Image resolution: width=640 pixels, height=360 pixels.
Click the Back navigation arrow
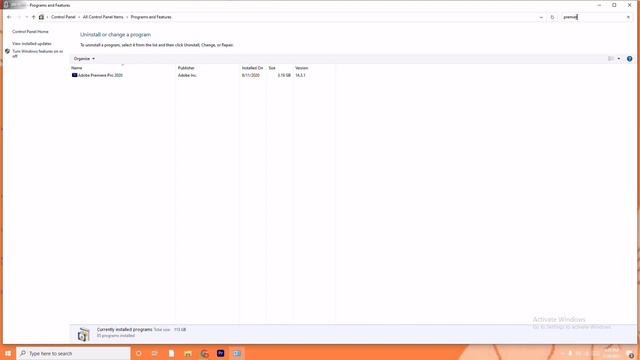[9, 17]
